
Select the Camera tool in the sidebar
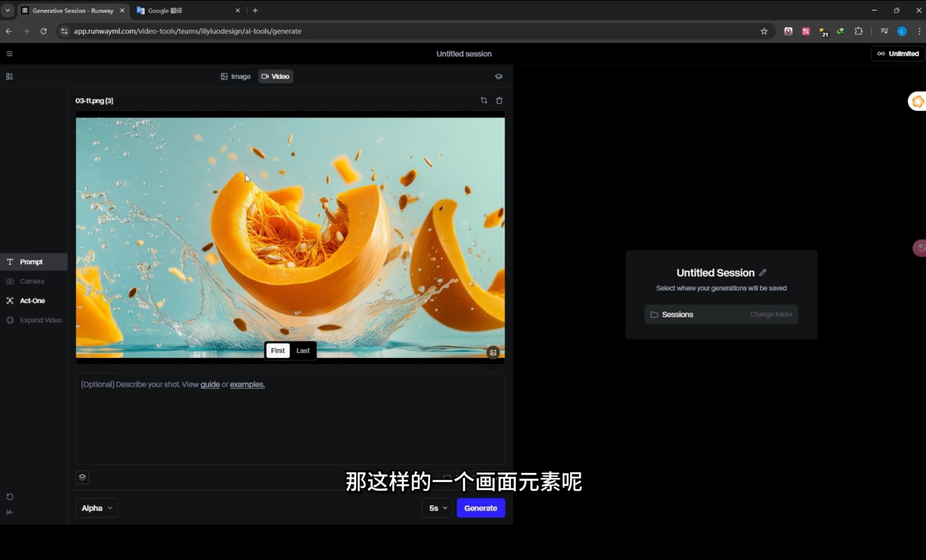[32, 281]
